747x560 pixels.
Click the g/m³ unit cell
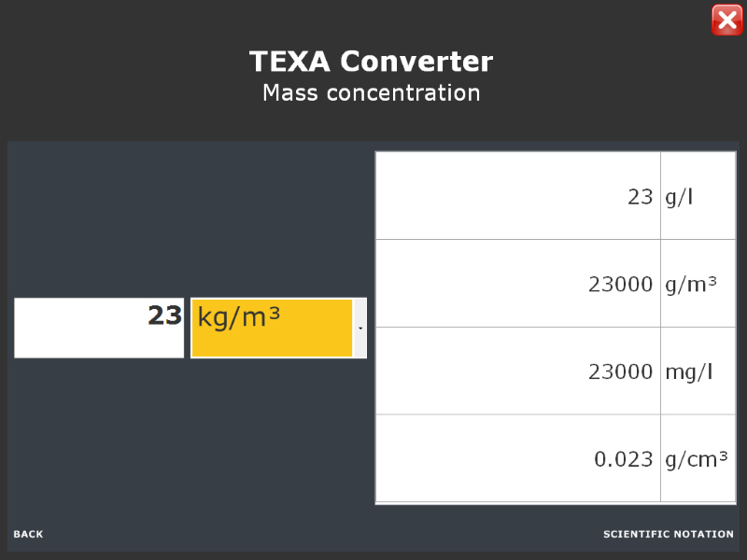click(698, 284)
